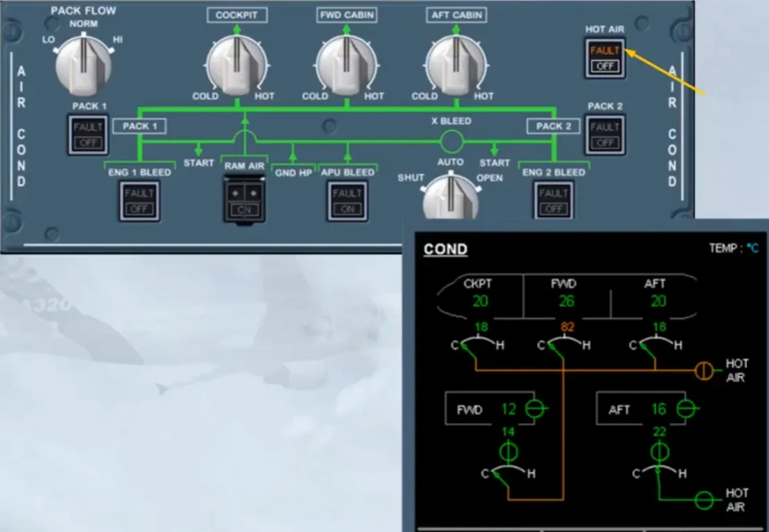Click the HI marking on PACK FLOW
The image size is (769, 532).
tap(118, 40)
